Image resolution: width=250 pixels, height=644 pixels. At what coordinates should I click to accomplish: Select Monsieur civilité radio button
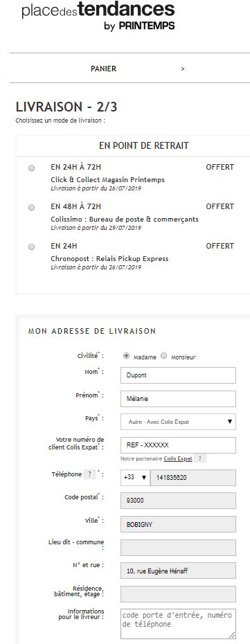tap(164, 356)
